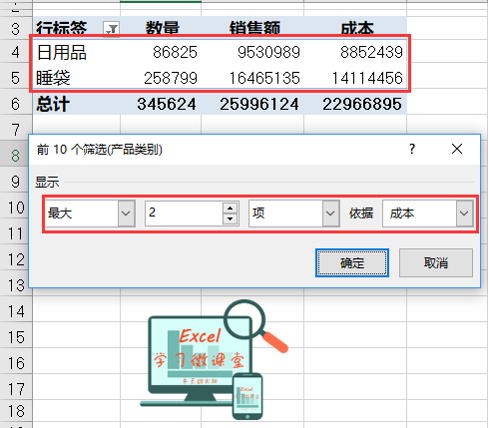This screenshot has width=488, height=428.
Task: Close the 前10个筛选 dialog
Action: click(457, 149)
